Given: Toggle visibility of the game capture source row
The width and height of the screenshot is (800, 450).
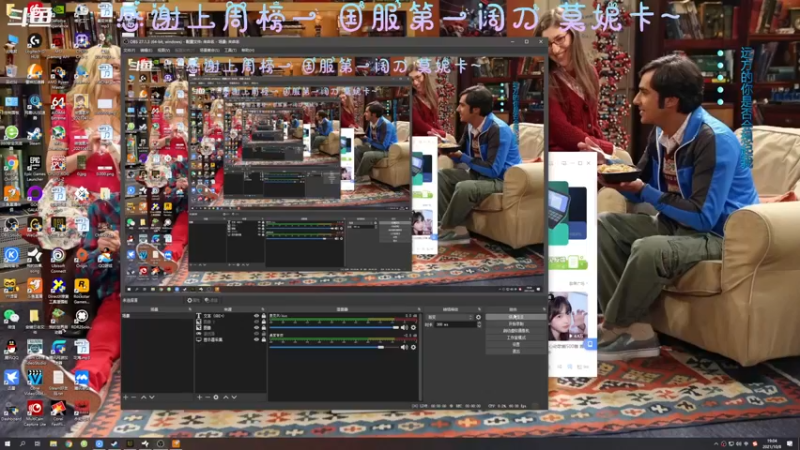Looking at the screenshot, I should 256,334.
